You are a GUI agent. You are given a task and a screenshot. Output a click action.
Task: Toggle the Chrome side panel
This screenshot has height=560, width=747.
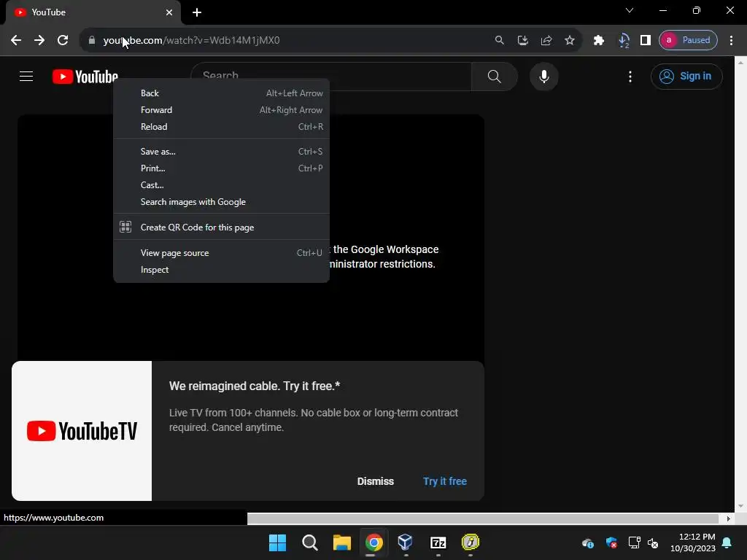pos(646,41)
